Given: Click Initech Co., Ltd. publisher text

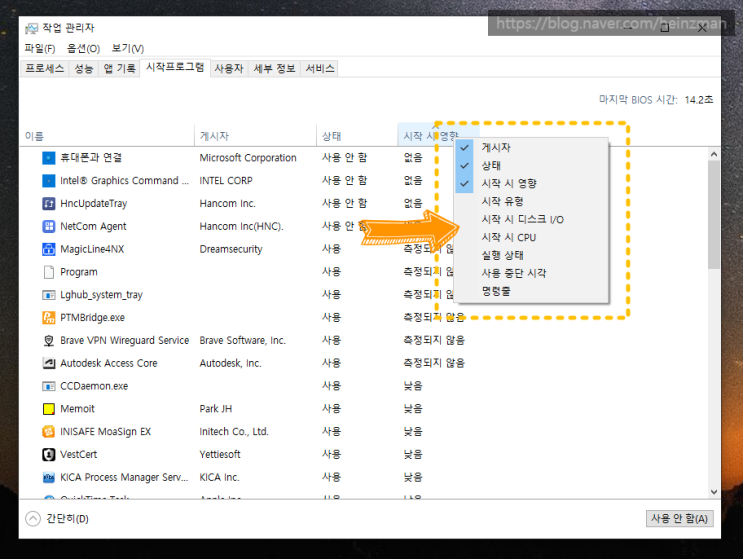Looking at the screenshot, I should click(234, 432).
